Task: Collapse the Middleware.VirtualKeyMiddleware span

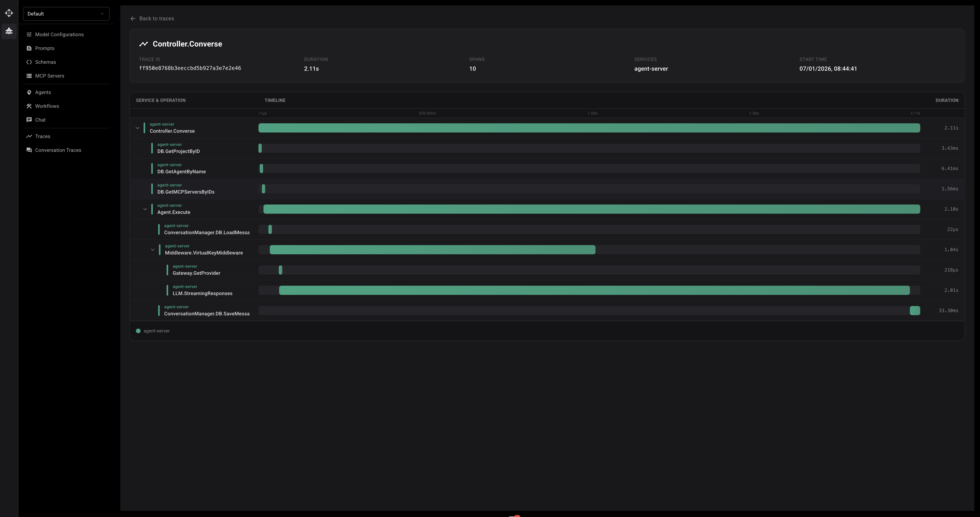Action: [x=153, y=250]
